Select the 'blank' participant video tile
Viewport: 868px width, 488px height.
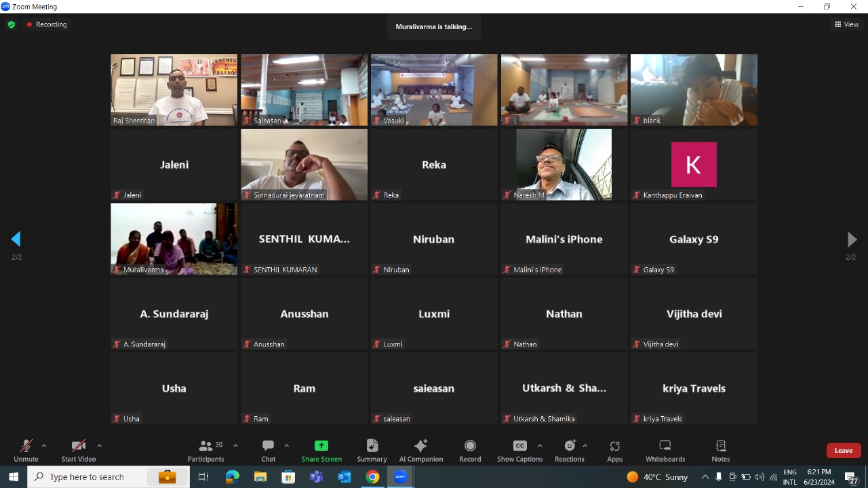point(694,90)
